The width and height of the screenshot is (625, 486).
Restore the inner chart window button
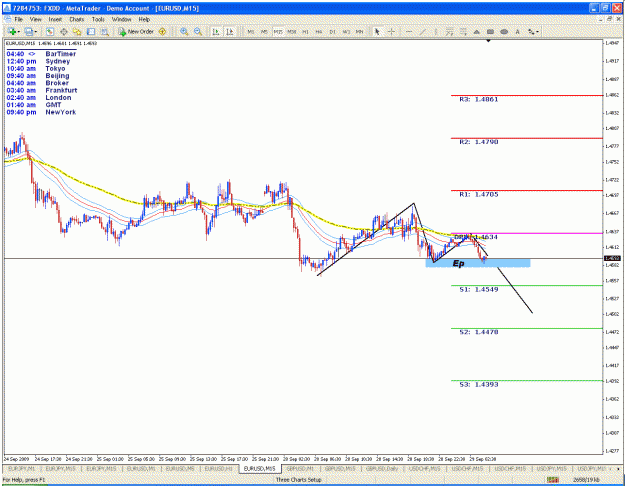(x=609, y=19)
